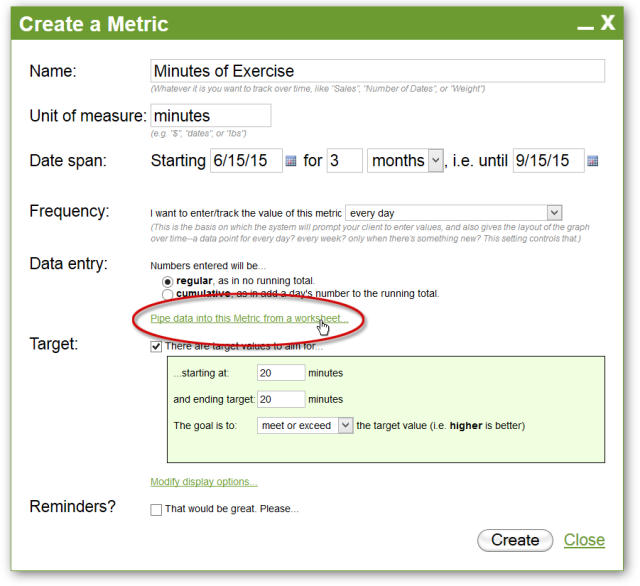Click the Data entry label text
Viewport: 640px width, 586px height.
tap(69, 264)
